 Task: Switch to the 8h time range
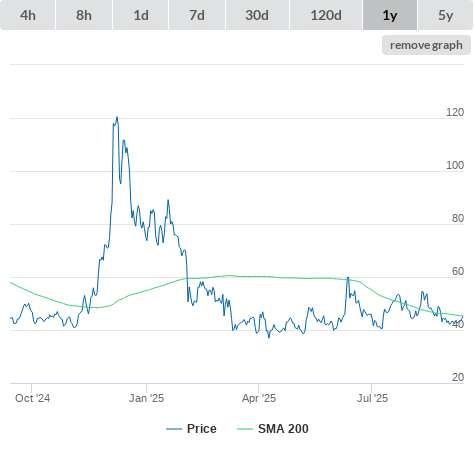click(x=84, y=15)
